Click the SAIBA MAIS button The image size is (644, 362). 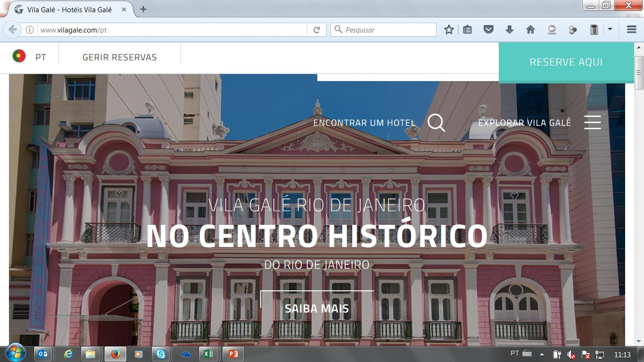click(x=317, y=308)
